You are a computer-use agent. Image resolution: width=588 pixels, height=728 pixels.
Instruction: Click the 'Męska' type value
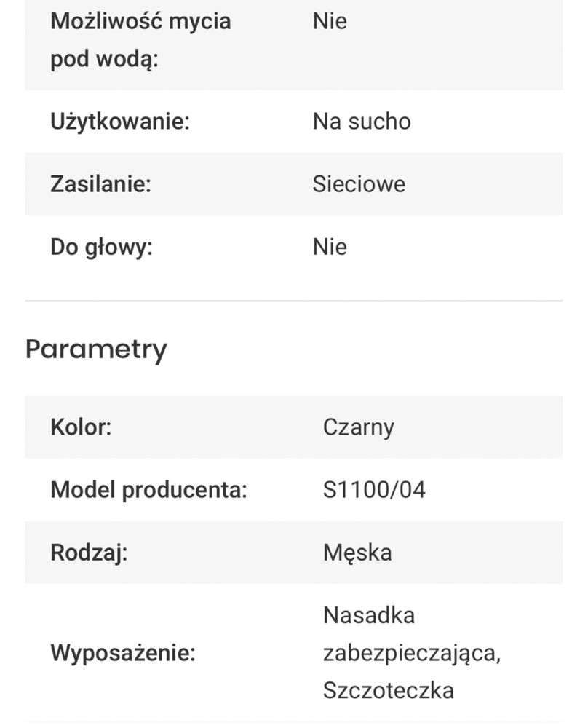(x=357, y=553)
